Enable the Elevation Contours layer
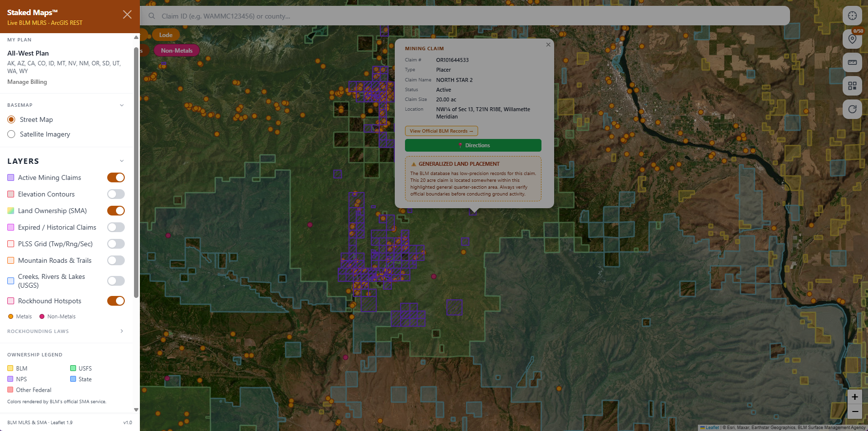This screenshot has width=868, height=431. tap(116, 194)
